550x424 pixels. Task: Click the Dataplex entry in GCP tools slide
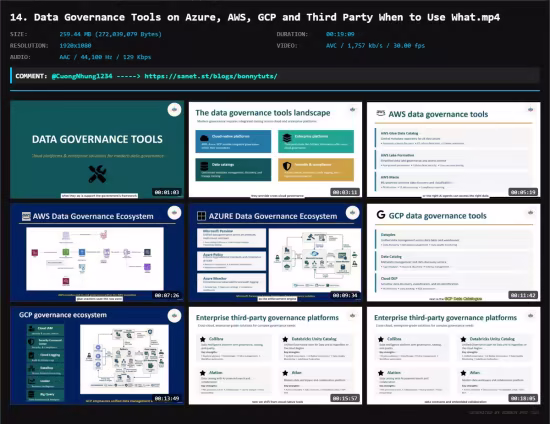click(452, 240)
